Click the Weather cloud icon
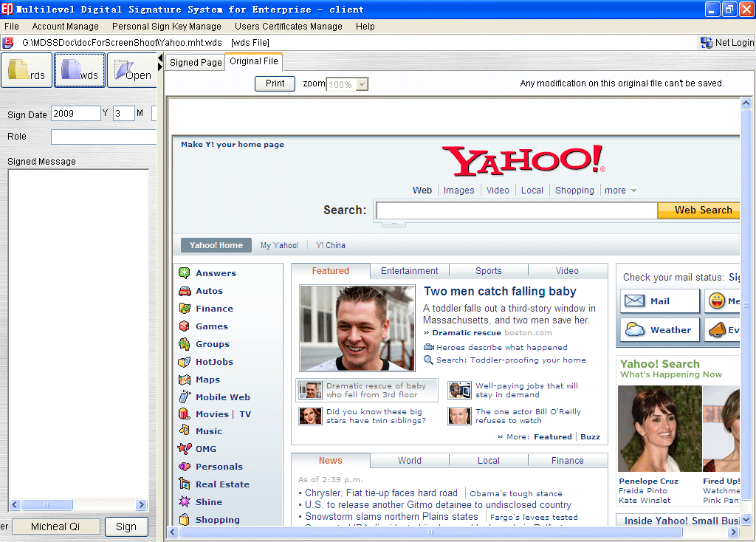The width and height of the screenshot is (756, 542). click(x=634, y=330)
